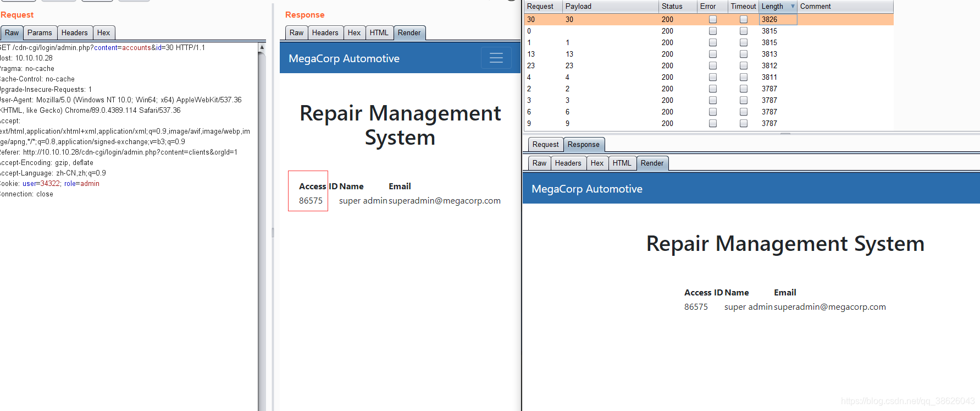Viewport: 980px width, 411px height.
Task: Click the Cookie header line in raw request
Action: (x=49, y=183)
